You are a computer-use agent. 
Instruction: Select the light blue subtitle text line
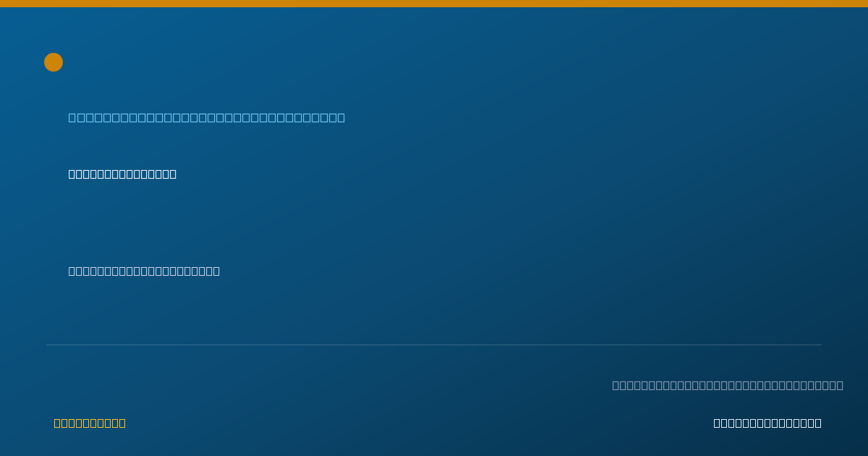click(x=207, y=117)
